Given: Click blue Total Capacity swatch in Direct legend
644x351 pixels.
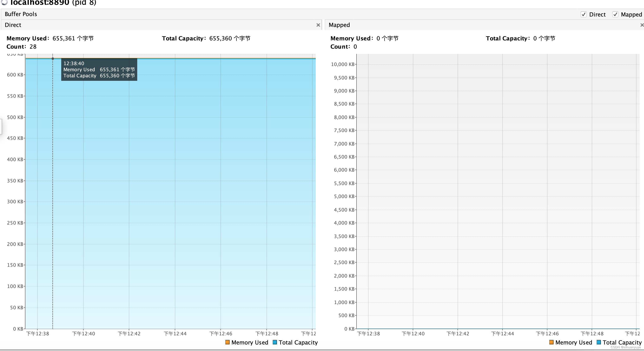Looking at the screenshot, I should (275, 342).
